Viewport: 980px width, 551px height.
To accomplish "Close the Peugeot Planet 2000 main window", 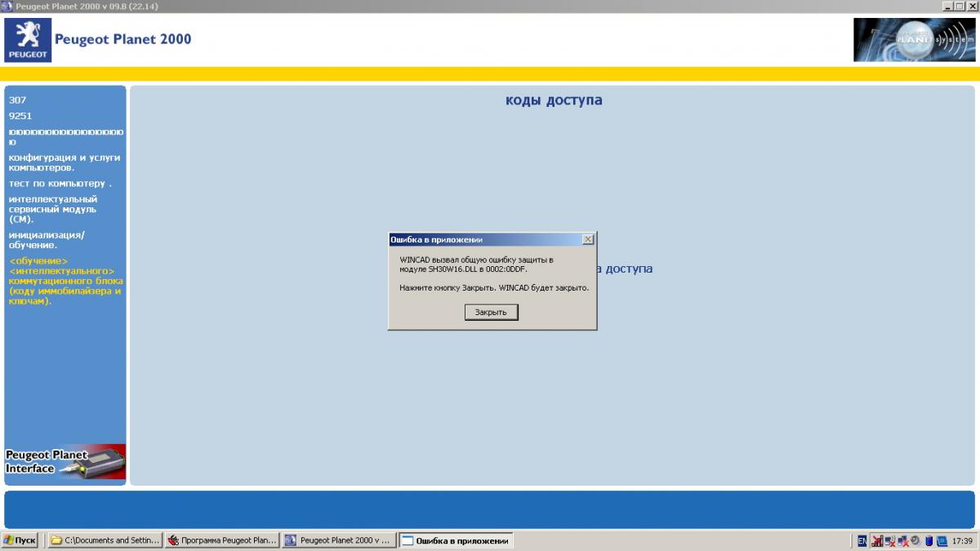I will (x=971, y=6).
